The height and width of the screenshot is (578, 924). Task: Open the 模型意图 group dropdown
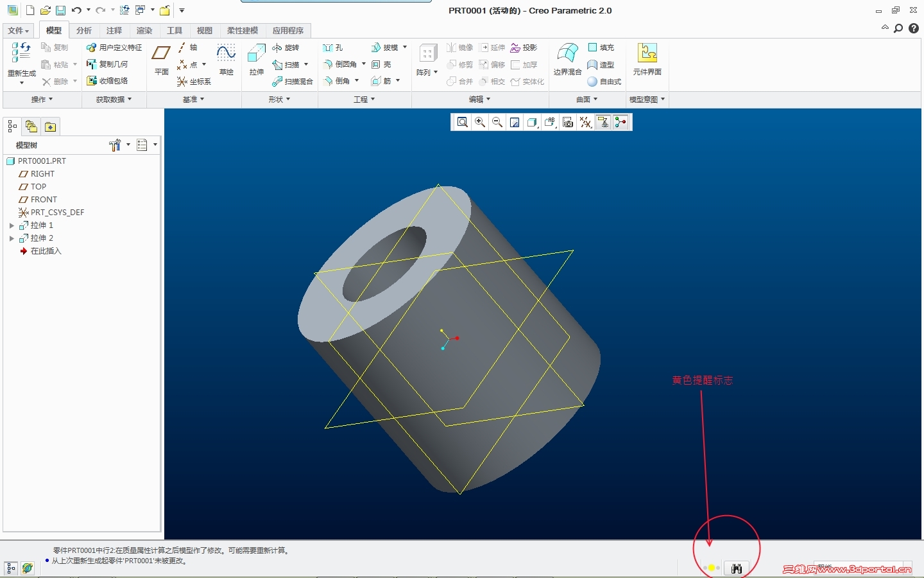(x=647, y=100)
